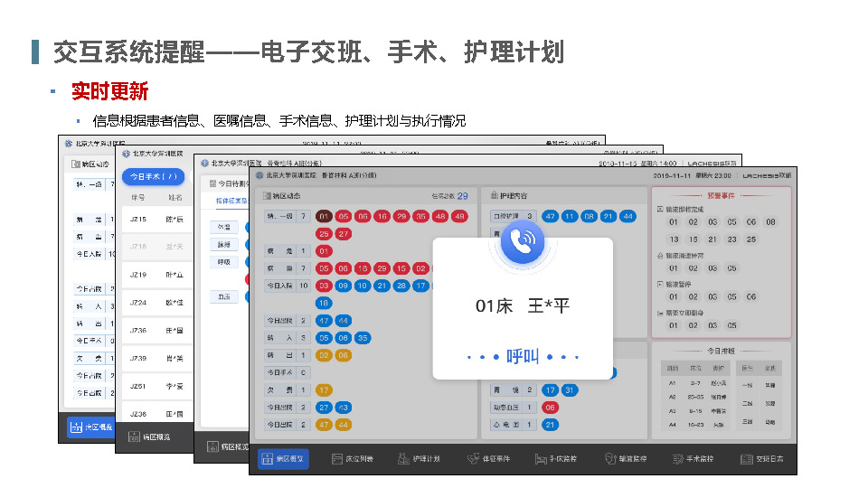The width and height of the screenshot is (868, 488).
Task: Click the 呼吸 button in third window
Action: (223, 262)
